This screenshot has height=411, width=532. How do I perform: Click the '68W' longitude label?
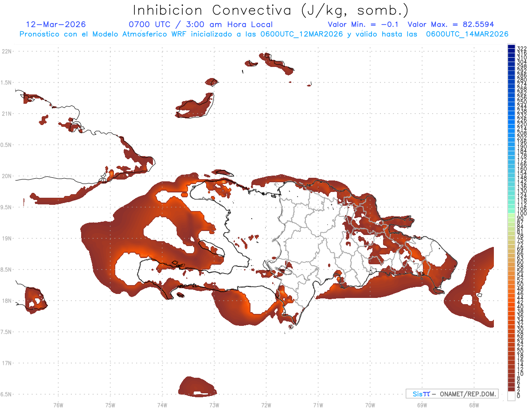(473, 404)
